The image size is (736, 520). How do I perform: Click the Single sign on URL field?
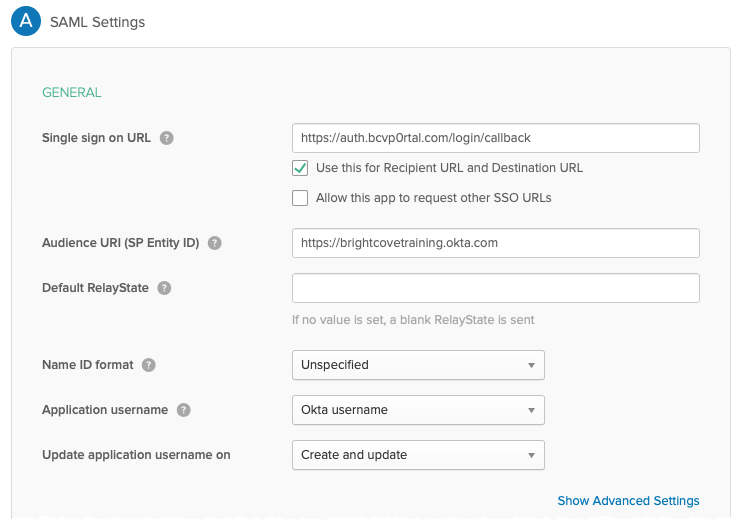point(496,138)
